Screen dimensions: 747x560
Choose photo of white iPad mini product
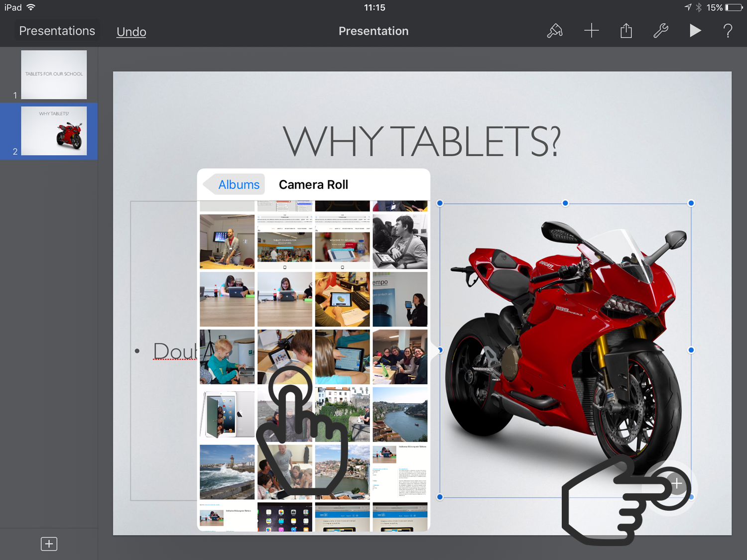tap(227, 414)
